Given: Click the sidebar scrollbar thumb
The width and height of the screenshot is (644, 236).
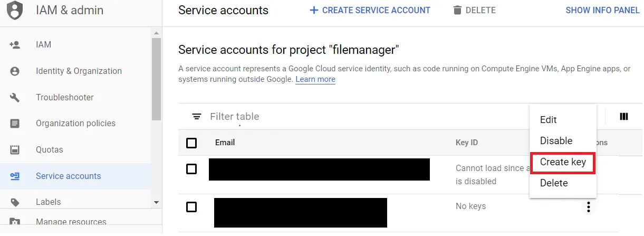Looking at the screenshot, I should click(x=156, y=79).
